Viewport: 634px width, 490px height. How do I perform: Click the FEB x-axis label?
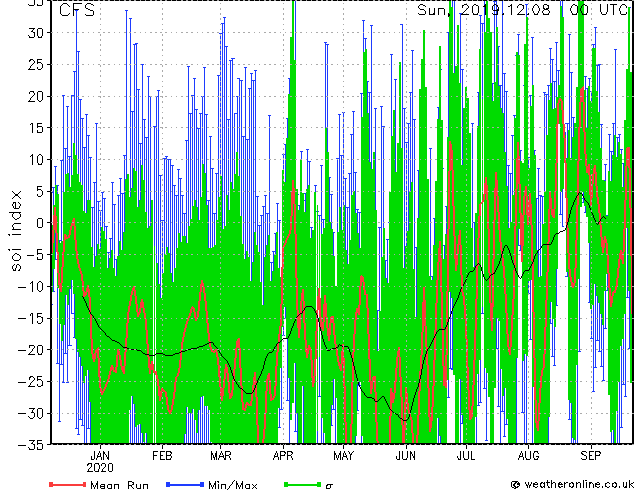point(162,456)
